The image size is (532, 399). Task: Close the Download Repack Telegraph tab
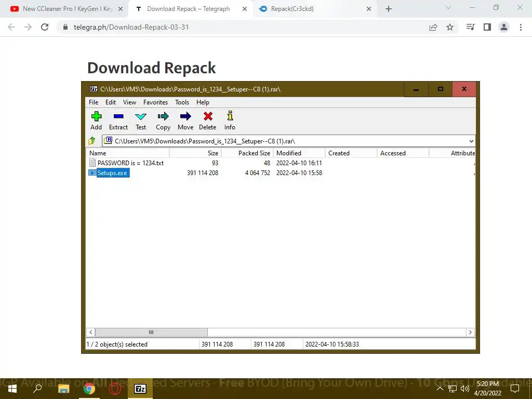pyautogui.click(x=245, y=9)
